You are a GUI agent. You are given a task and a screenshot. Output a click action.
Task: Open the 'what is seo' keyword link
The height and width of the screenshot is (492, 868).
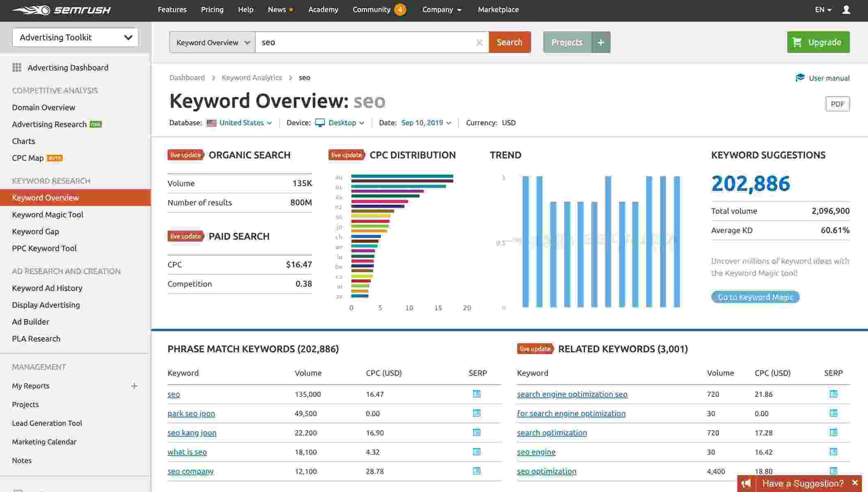[187, 452]
